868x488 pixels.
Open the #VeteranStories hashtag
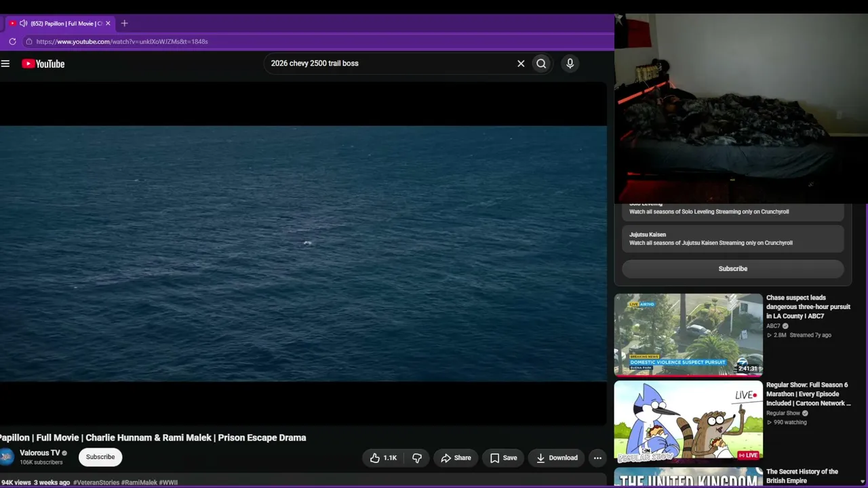coord(96,483)
